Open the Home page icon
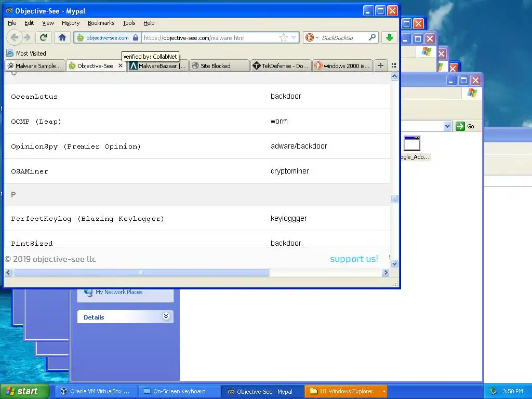 [x=62, y=37]
